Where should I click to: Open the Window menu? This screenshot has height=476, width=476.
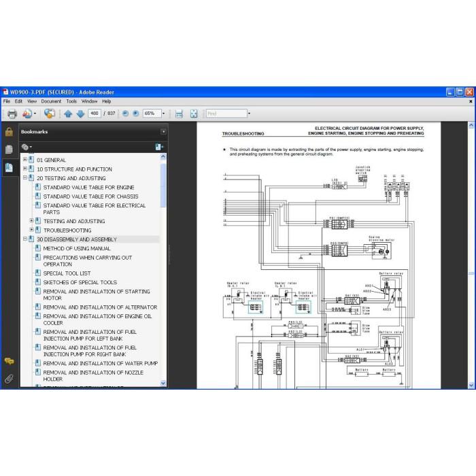point(89,101)
